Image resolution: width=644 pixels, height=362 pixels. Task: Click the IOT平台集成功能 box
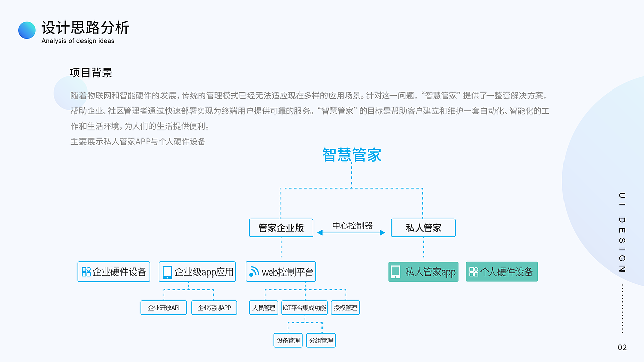[x=304, y=308]
